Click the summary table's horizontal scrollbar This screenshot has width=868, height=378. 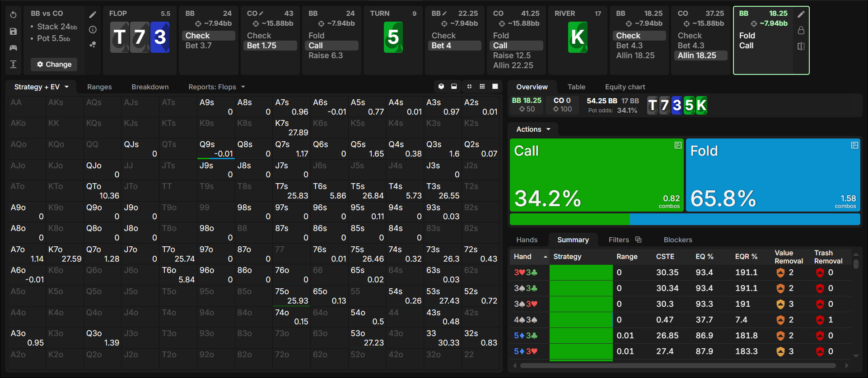pyautogui.click(x=678, y=366)
